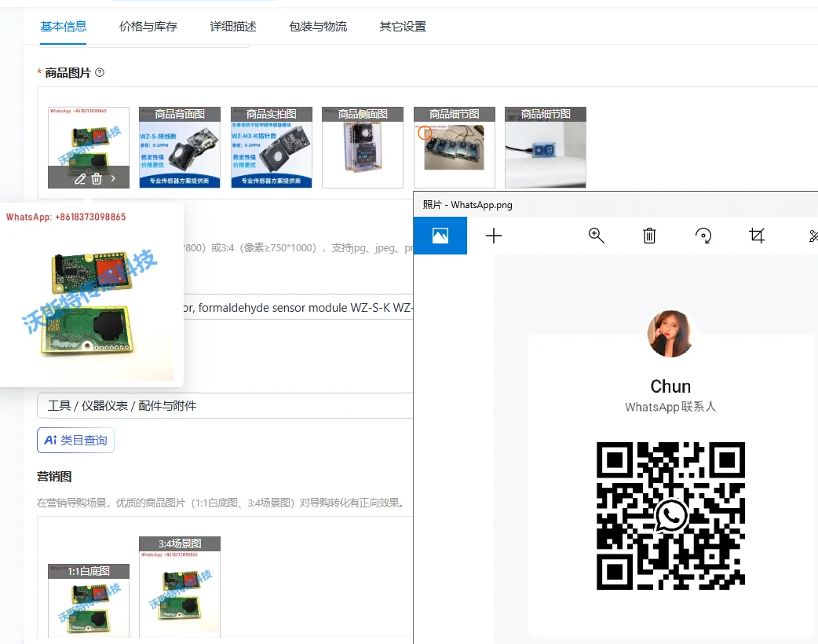Select the 其它设置 tab
Image resolution: width=818 pixels, height=644 pixels.
click(403, 27)
